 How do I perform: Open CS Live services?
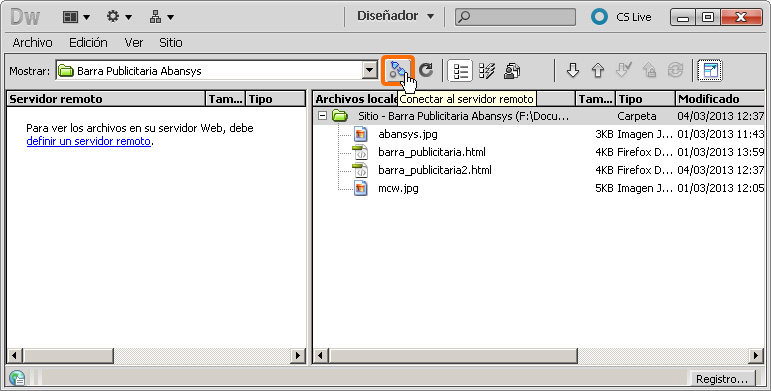pyautogui.click(x=633, y=17)
